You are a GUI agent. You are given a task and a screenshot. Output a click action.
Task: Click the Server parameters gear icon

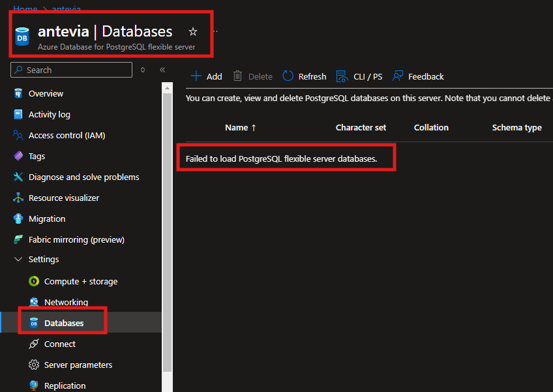coord(34,365)
